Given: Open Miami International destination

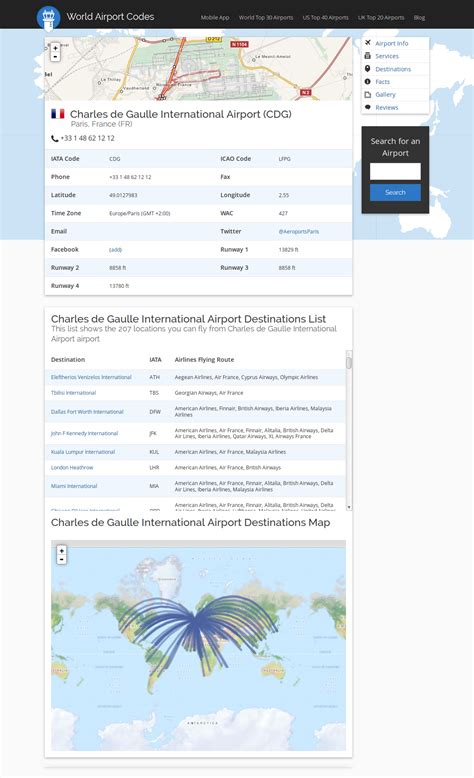Looking at the screenshot, I should point(74,486).
